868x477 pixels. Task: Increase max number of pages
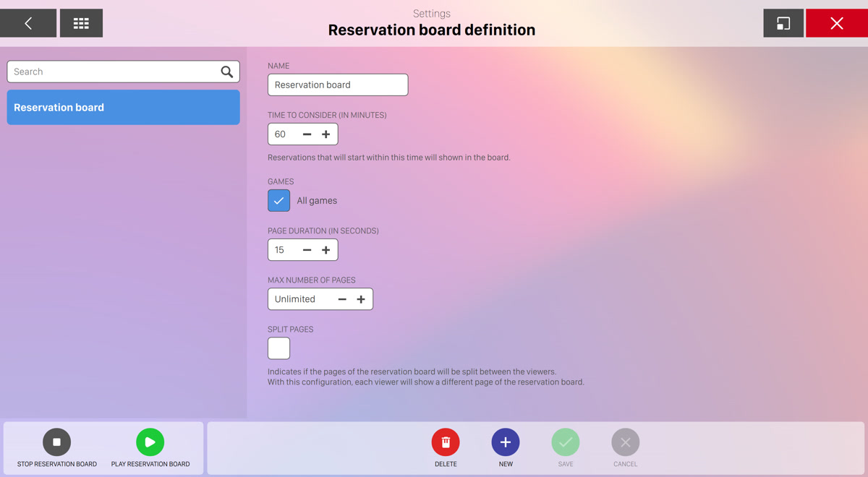(x=361, y=299)
